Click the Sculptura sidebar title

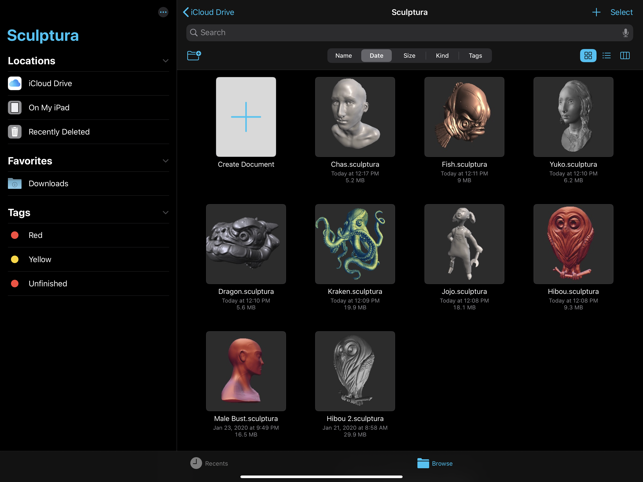[x=43, y=36]
